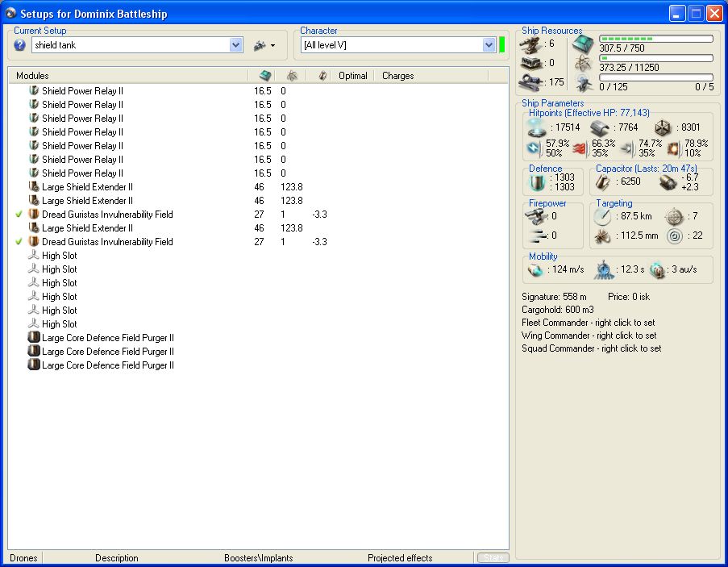Select the first Large Core Defence Field Purger II
This screenshot has width=728, height=567.
258,338
